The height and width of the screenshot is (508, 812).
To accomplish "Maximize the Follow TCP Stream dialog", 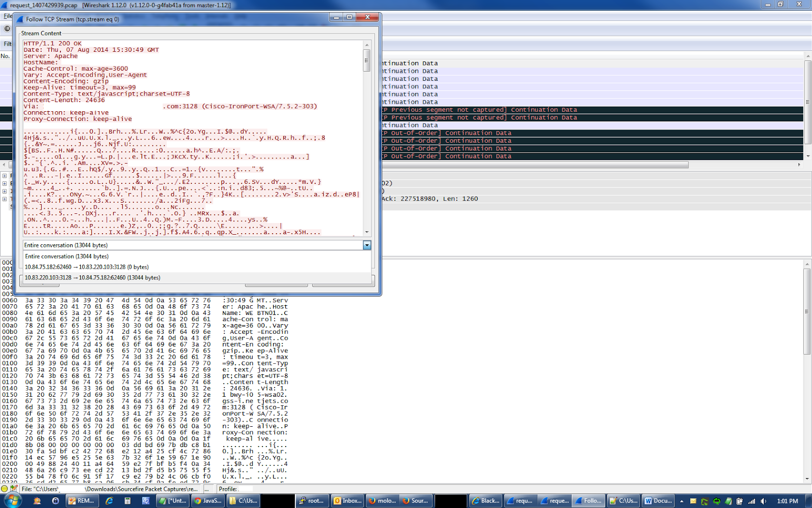I will coord(349,17).
